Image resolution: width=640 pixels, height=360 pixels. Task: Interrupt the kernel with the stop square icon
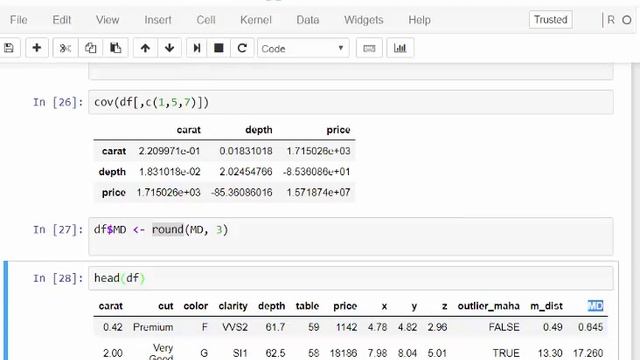(219, 48)
